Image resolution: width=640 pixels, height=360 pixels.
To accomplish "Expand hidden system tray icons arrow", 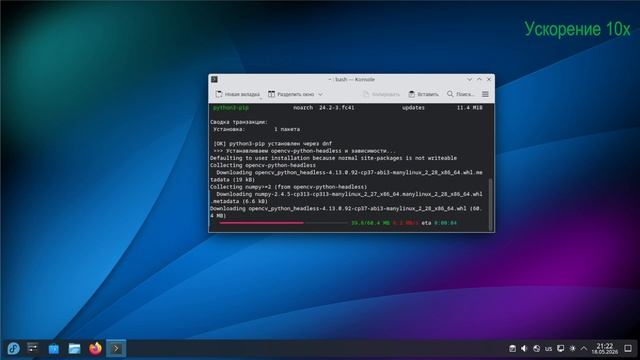I will [x=584, y=349].
